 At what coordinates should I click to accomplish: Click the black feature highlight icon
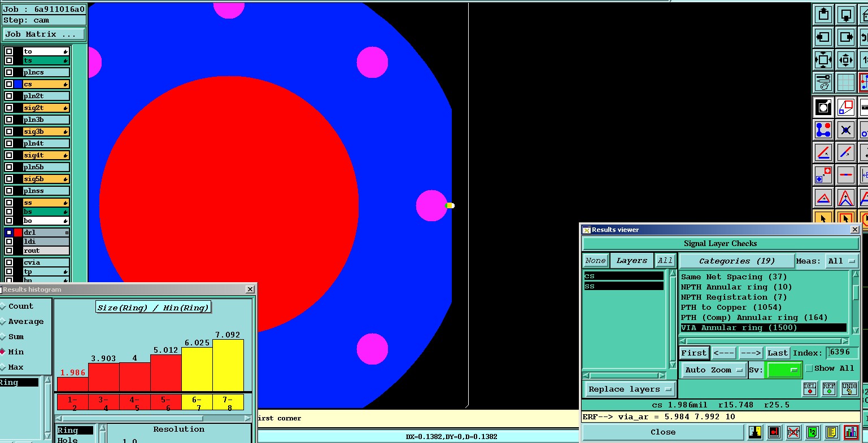[x=823, y=107]
